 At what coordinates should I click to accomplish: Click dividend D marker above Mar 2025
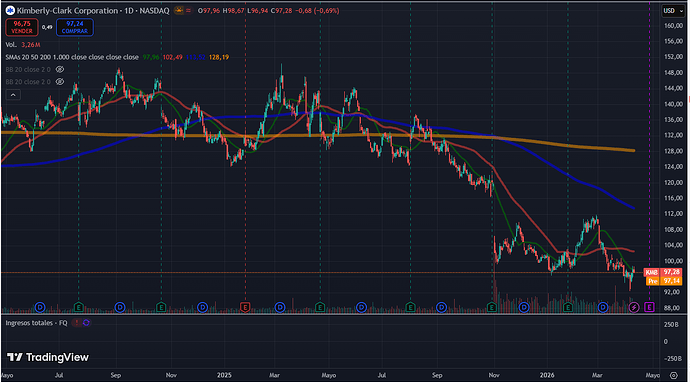pyautogui.click(x=280, y=307)
